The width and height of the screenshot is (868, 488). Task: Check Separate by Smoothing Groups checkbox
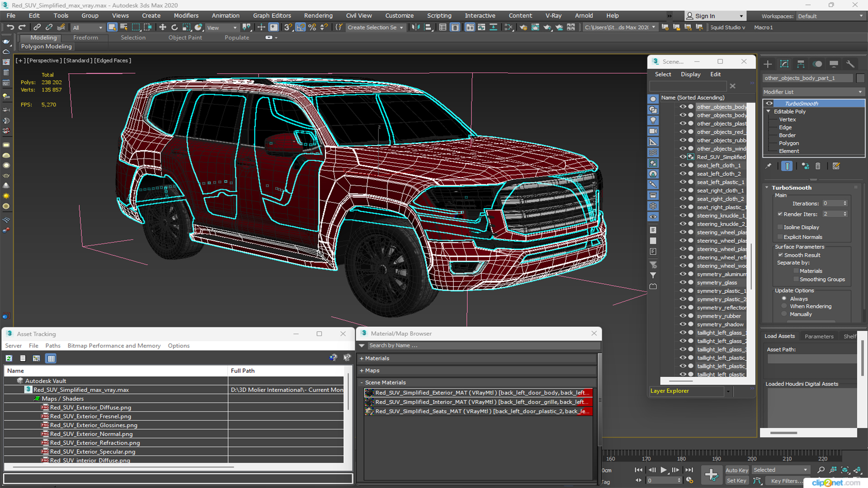click(x=796, y=280)
